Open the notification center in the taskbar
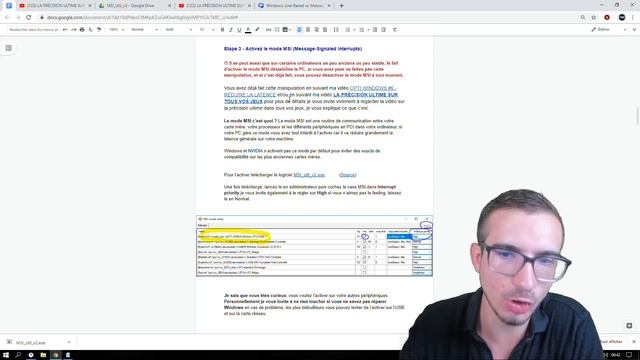This screenshot has width=640, height=360. (629, 355)
